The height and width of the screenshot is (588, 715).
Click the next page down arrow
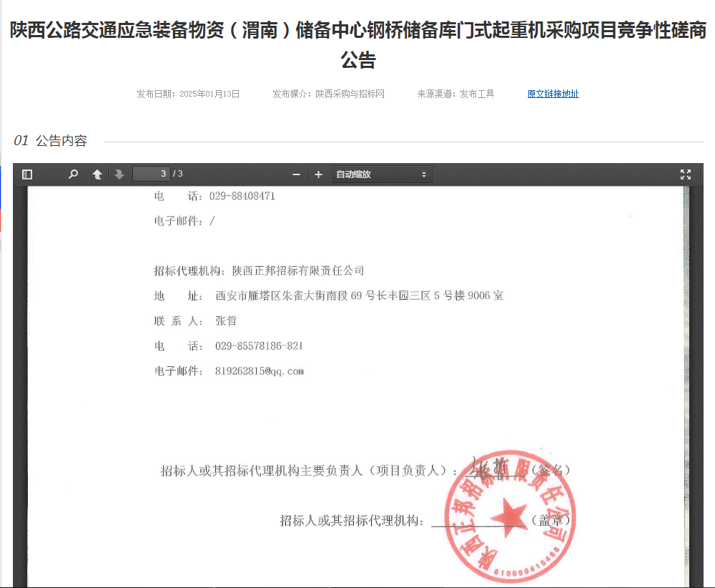[119, 175]
